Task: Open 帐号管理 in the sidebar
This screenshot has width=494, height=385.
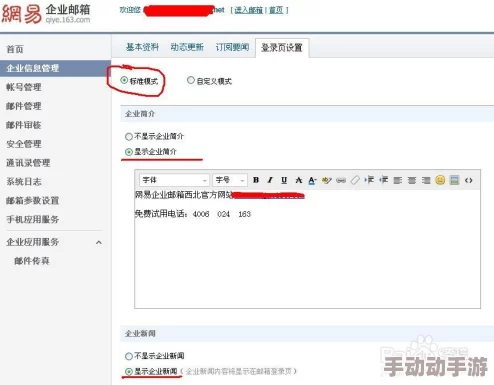Action: [24, 87]
